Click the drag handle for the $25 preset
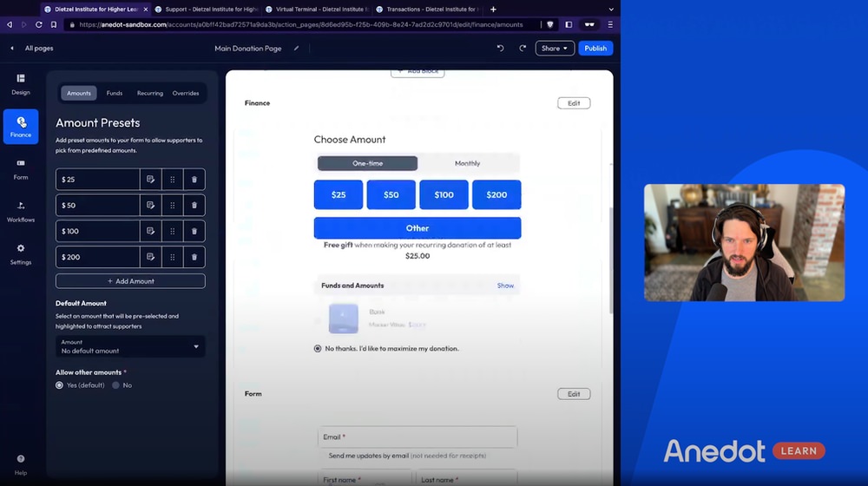This screenshot has width=868, height=486. point(172,180)
